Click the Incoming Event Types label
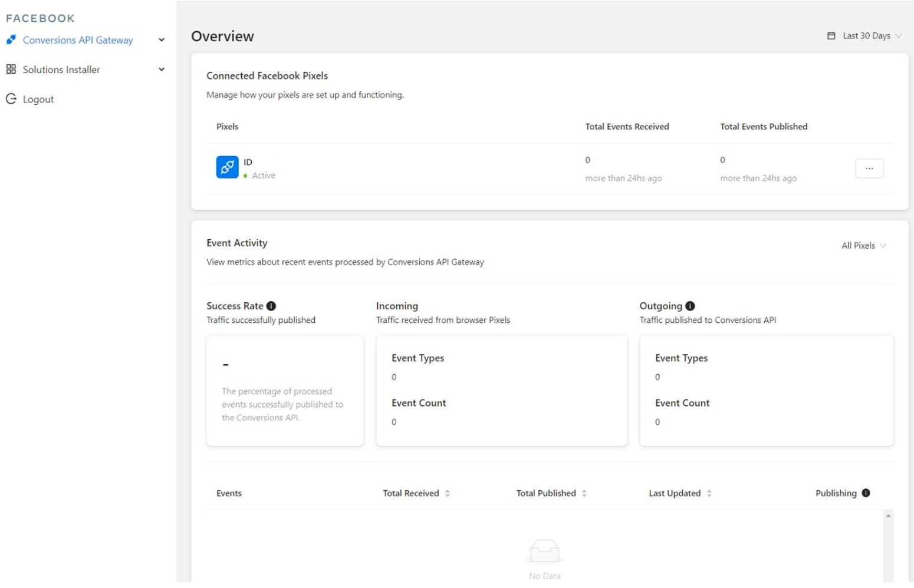 click(x=417, y=358)
